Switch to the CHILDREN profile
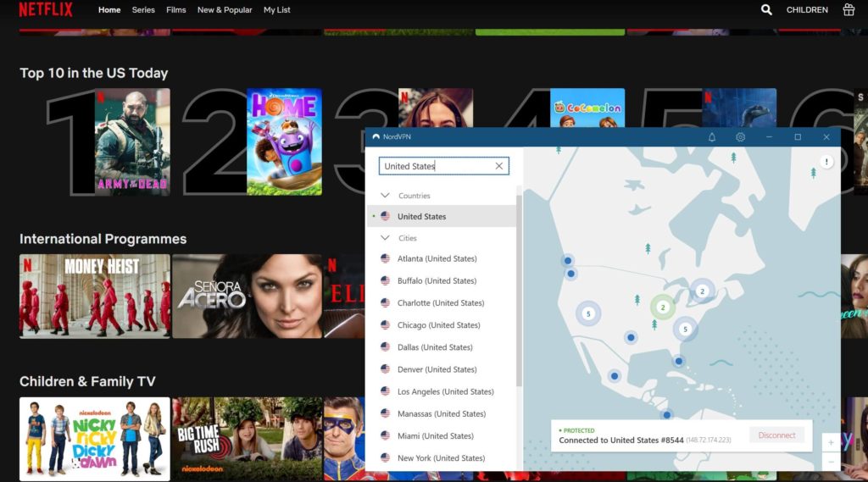868x482 pixels. point(807,10)
